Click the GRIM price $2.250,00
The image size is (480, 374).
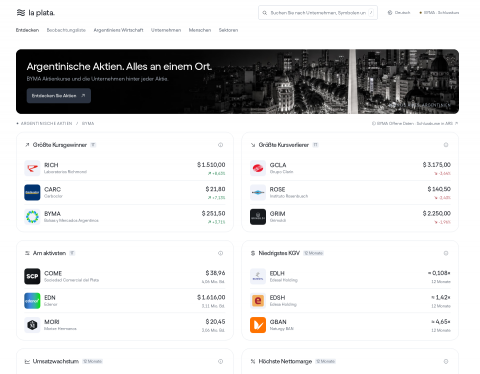click(437, 213)
